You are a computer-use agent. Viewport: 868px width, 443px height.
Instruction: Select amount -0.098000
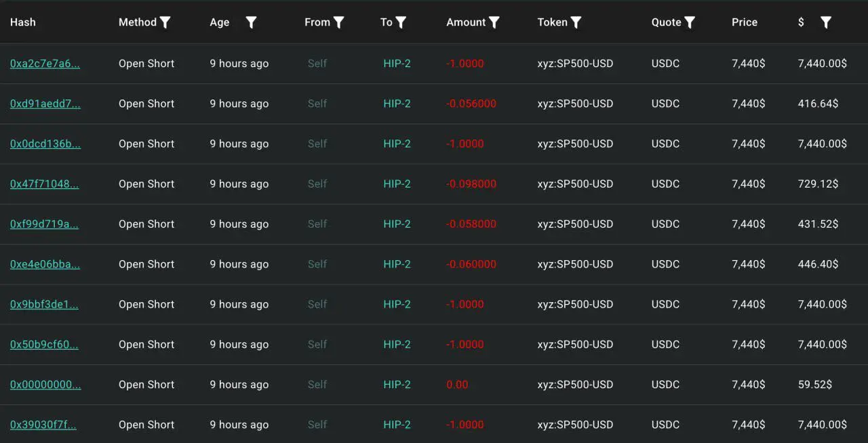(471, 184)
